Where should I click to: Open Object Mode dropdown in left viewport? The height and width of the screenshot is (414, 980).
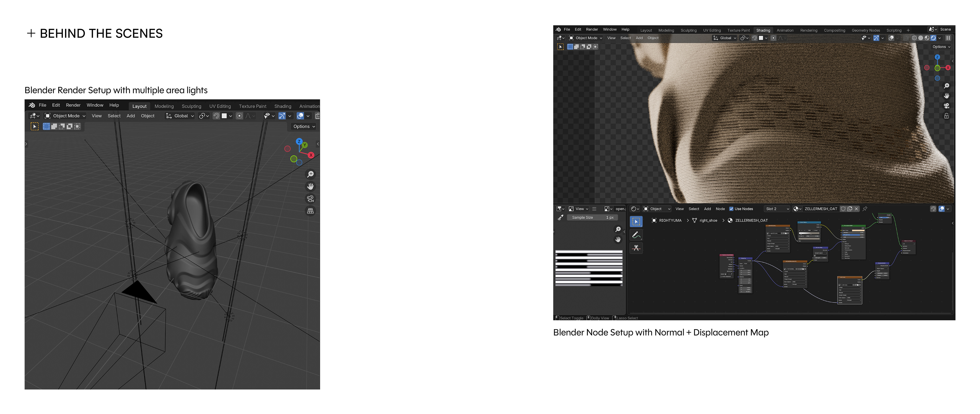point(65,116)
